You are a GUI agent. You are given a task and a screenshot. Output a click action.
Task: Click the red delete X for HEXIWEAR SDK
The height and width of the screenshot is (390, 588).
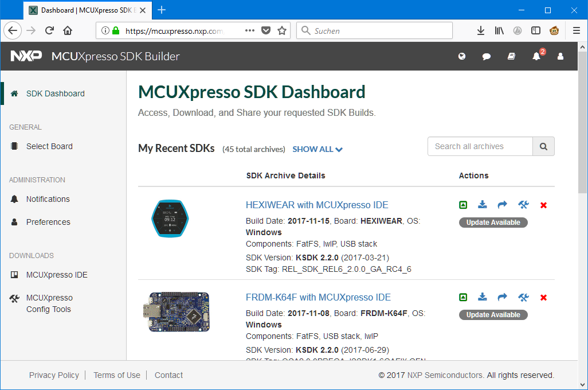point(543,205)
